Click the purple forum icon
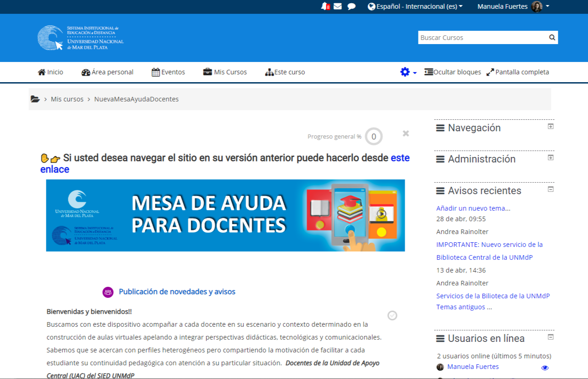This screenshot has width=588, height=379. pos(108,292)
